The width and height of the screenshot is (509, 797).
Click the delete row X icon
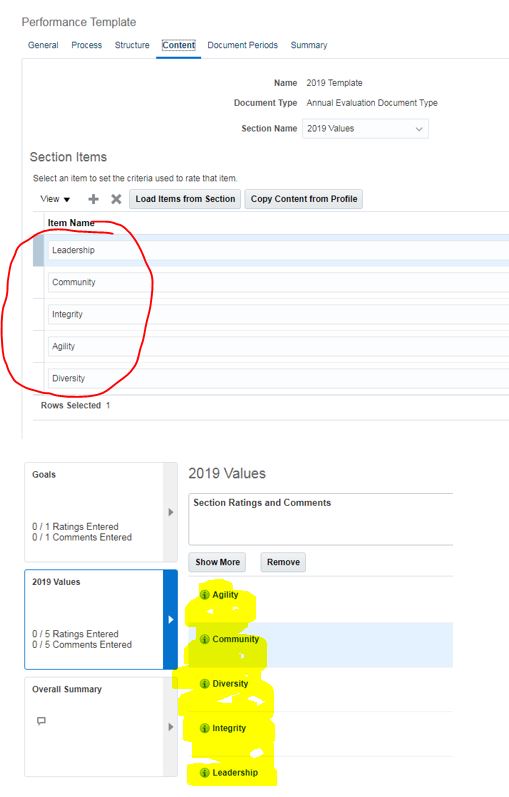pos(116,199)
